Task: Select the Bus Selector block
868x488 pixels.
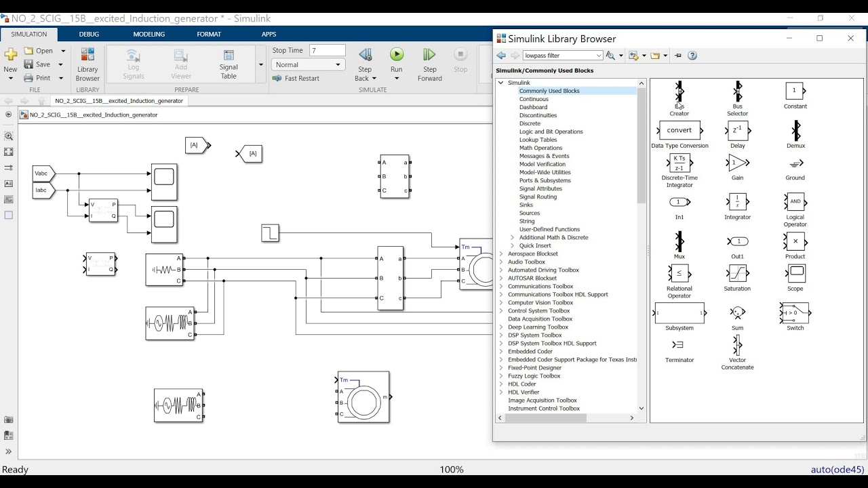Action: [737, 91]
